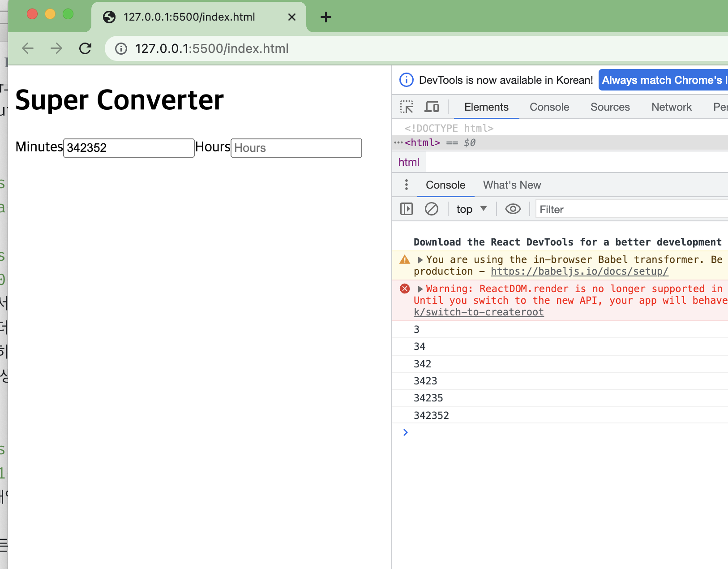Screen dimensions: 728x569
Task: View site information icon in address bar
Action: coord(121,48)
